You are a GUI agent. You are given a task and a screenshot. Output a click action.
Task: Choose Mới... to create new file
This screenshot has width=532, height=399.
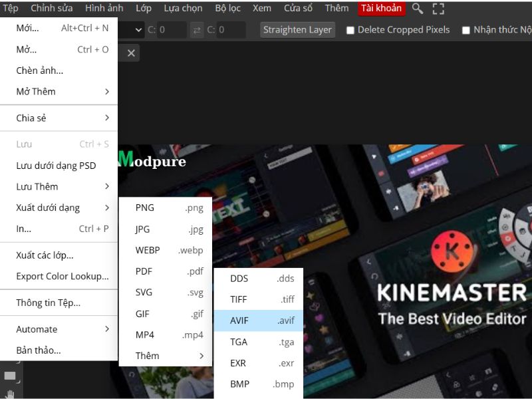(x=59, y=28)
